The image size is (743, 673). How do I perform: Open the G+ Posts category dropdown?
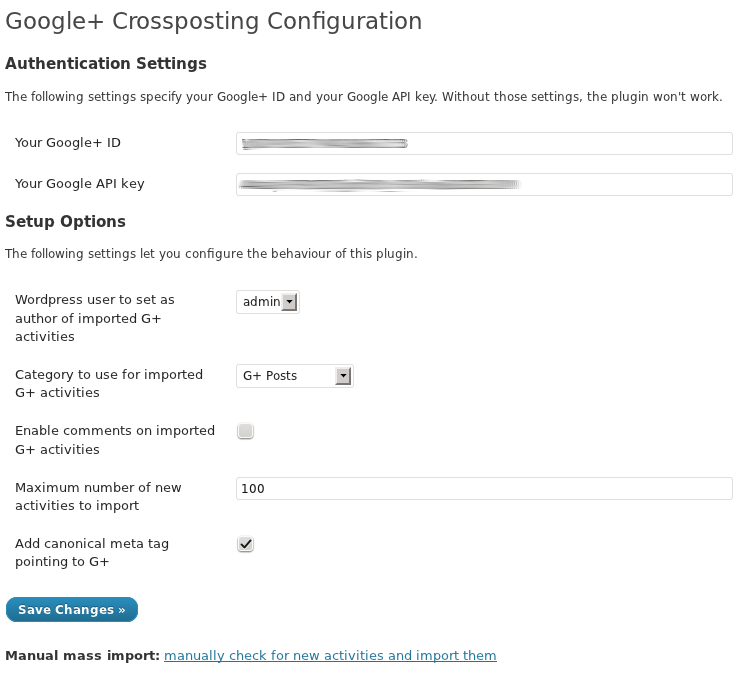click(295, 376)
